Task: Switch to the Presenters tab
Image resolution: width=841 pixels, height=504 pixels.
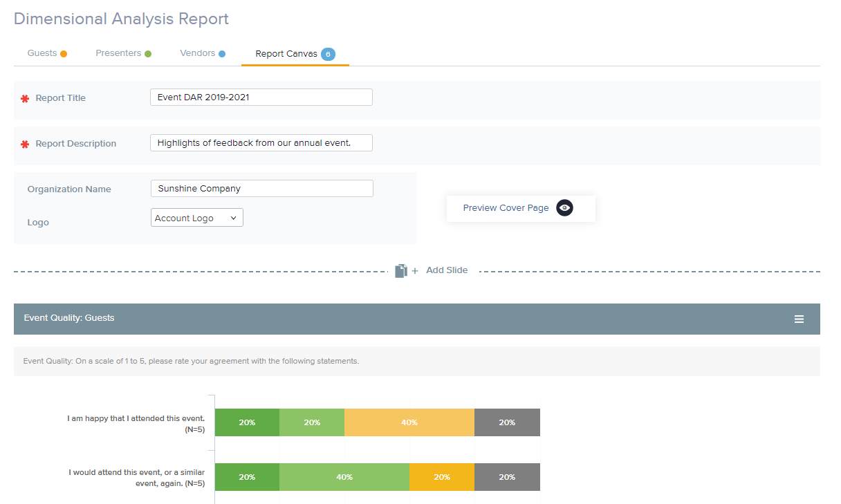Action: [x=118, y=53]
